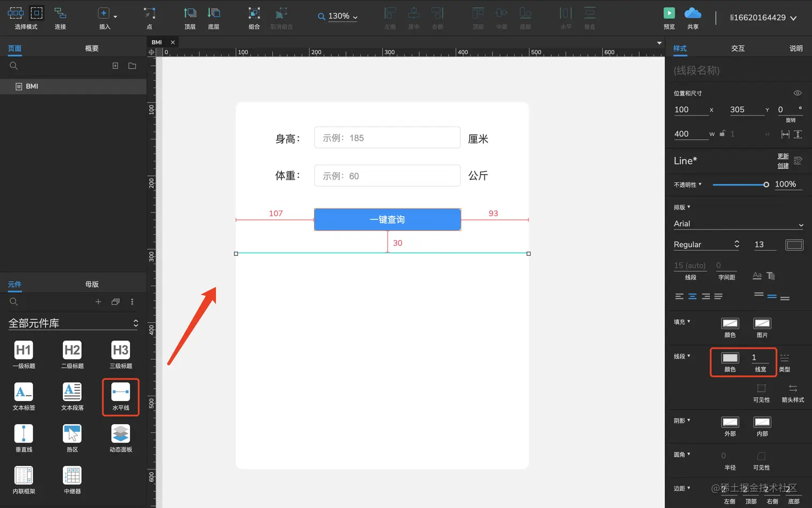Close the BMI canvas tab
This screenshot has width=812, height=508.
172,42
